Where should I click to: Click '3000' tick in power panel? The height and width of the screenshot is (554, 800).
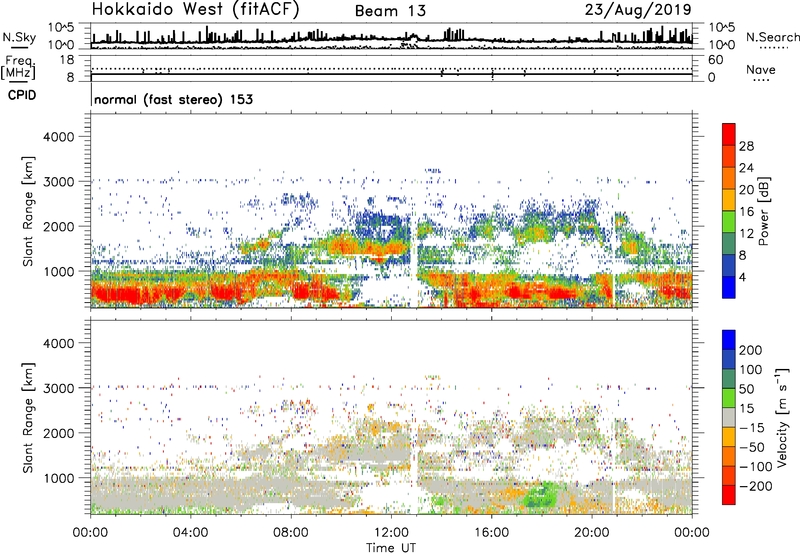59,182
